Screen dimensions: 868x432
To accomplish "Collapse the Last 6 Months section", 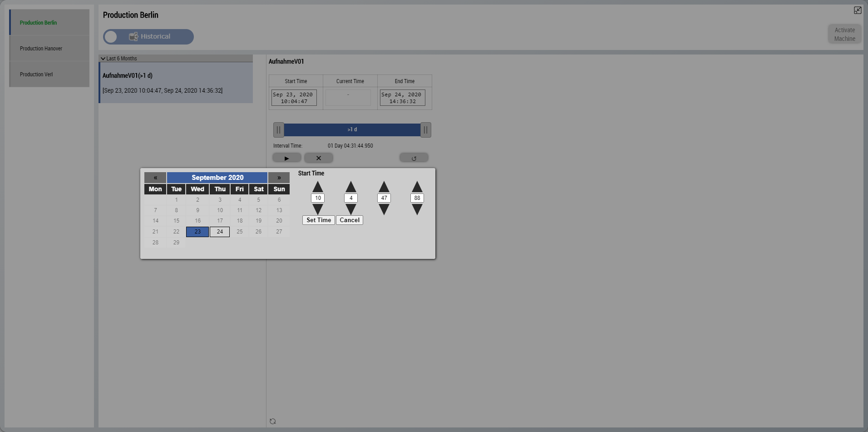I will coord(103,58).
